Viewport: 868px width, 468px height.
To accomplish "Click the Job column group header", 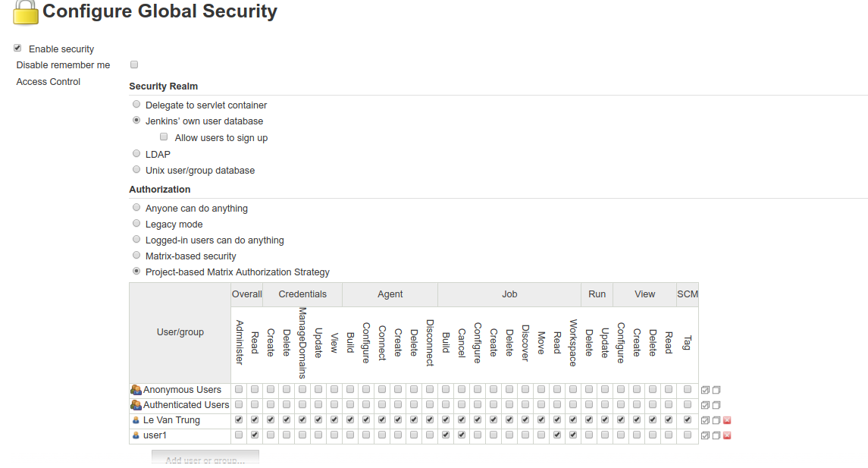I will tap(509, 294).
